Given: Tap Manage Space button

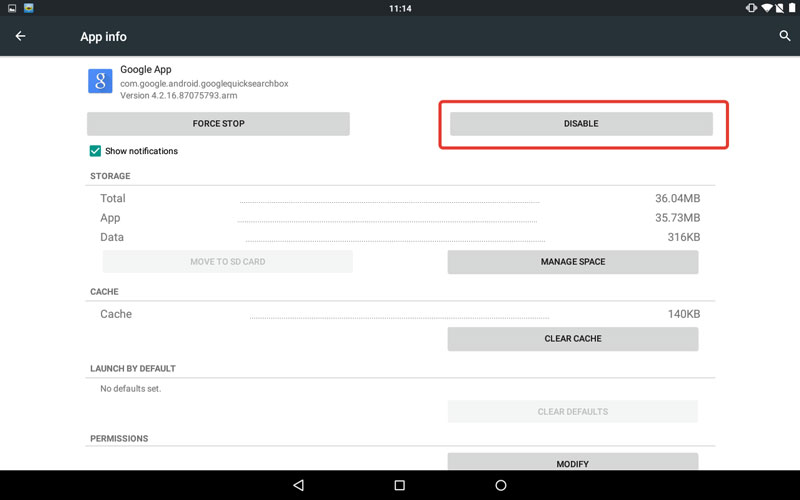Looking at the screenshot, I should pos(573,262).
